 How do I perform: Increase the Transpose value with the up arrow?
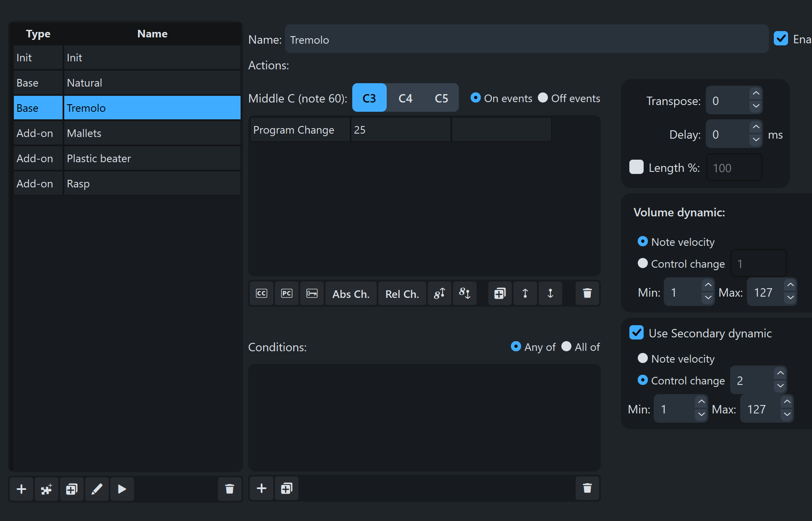click(756, 93)
